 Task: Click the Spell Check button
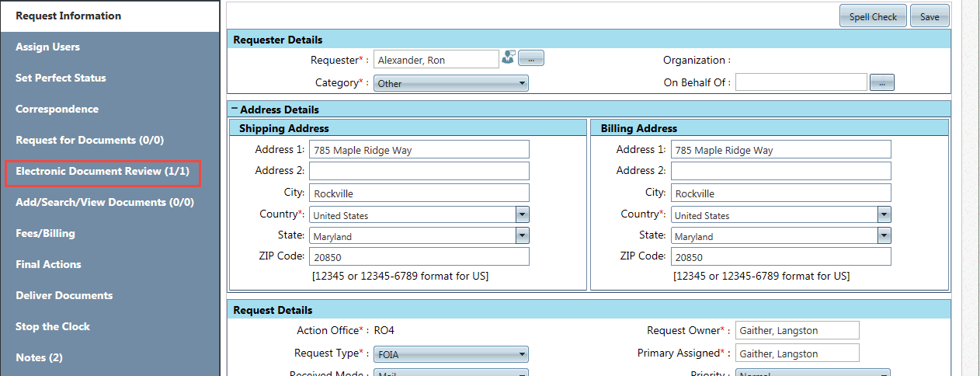(x=873, y=16)
